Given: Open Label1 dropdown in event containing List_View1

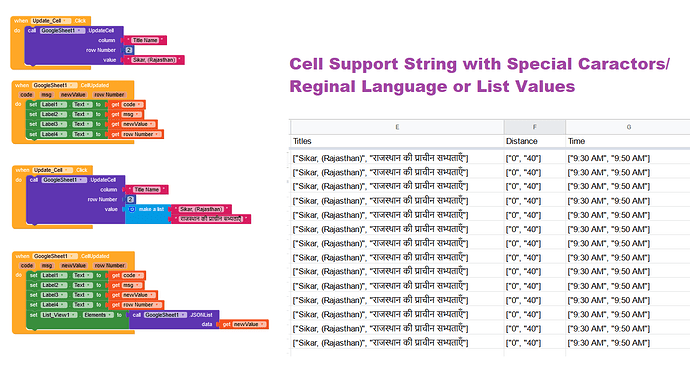Looking at the screenshot, I should coord(54,276).
